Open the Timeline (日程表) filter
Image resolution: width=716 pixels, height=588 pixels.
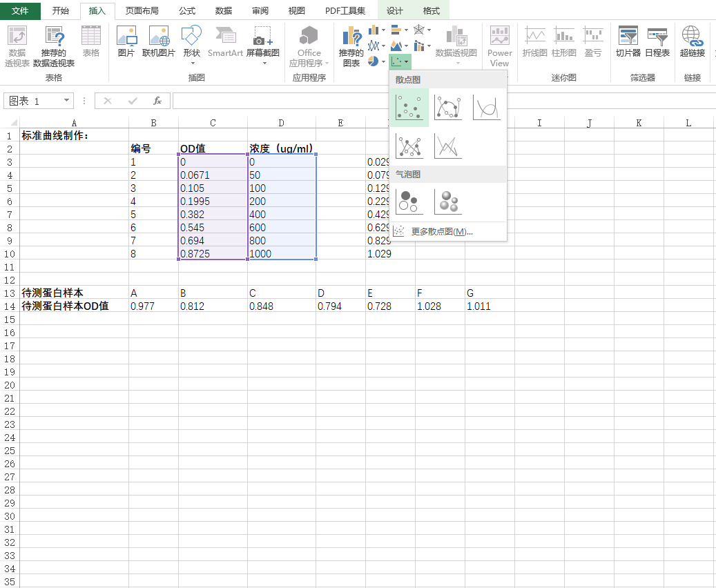(657, 41)
